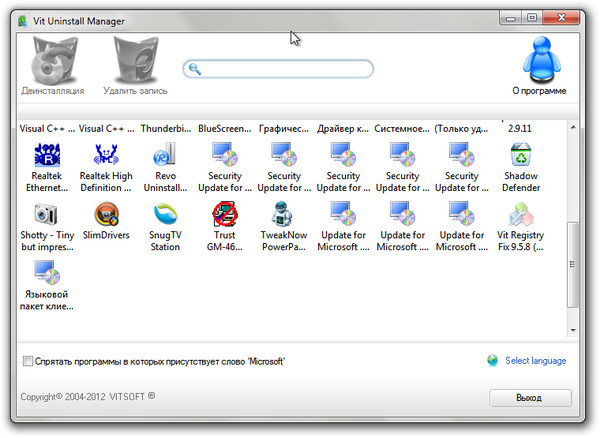Click the Выход exit button
The image size is (600, 438).
click(530, 398)
